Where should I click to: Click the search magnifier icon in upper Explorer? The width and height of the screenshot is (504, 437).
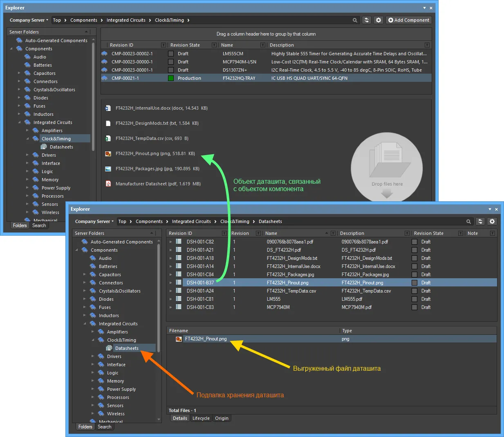[355, 20]
